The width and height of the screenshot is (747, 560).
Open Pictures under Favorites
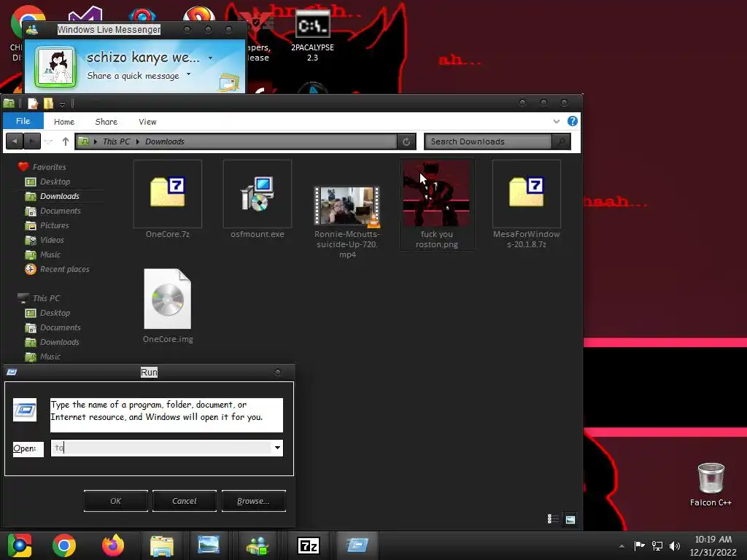[x=54, y=225]
